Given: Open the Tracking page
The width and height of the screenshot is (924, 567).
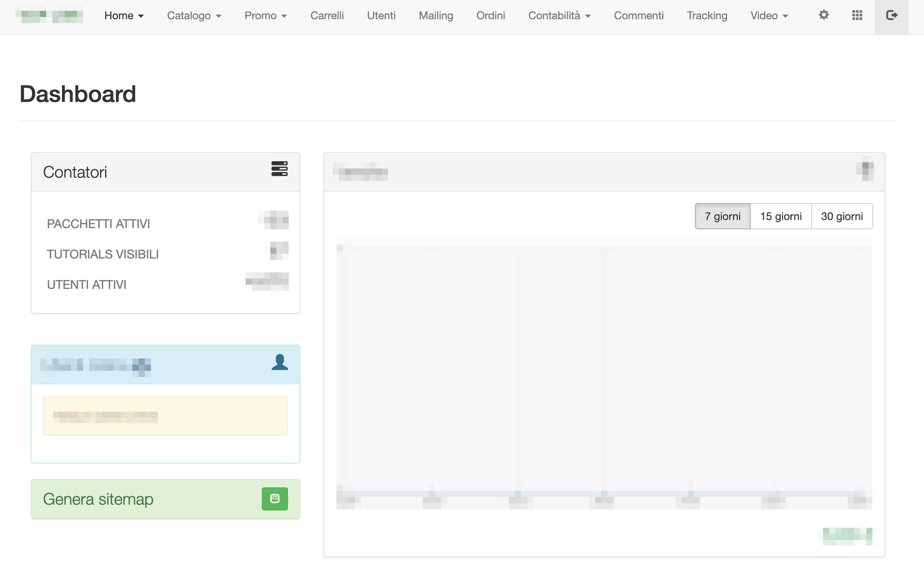Looking at the screenshot, I should (x=707, y=16).
